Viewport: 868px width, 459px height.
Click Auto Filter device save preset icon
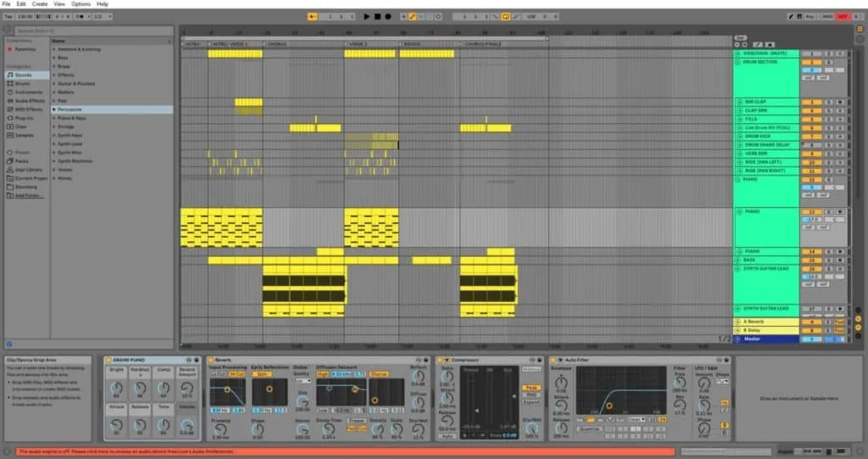(726, 361)
